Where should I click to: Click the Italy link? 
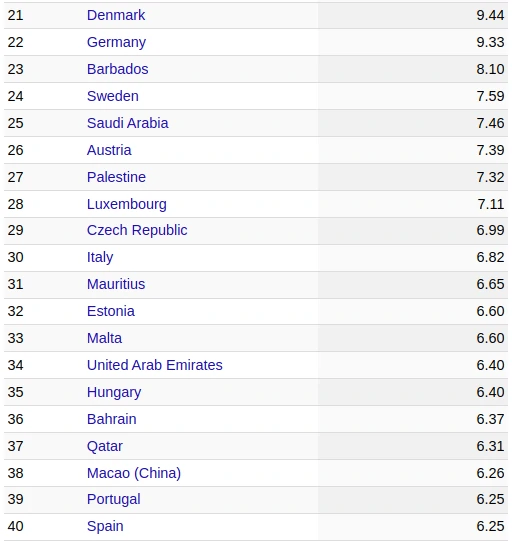click(100, 257)
